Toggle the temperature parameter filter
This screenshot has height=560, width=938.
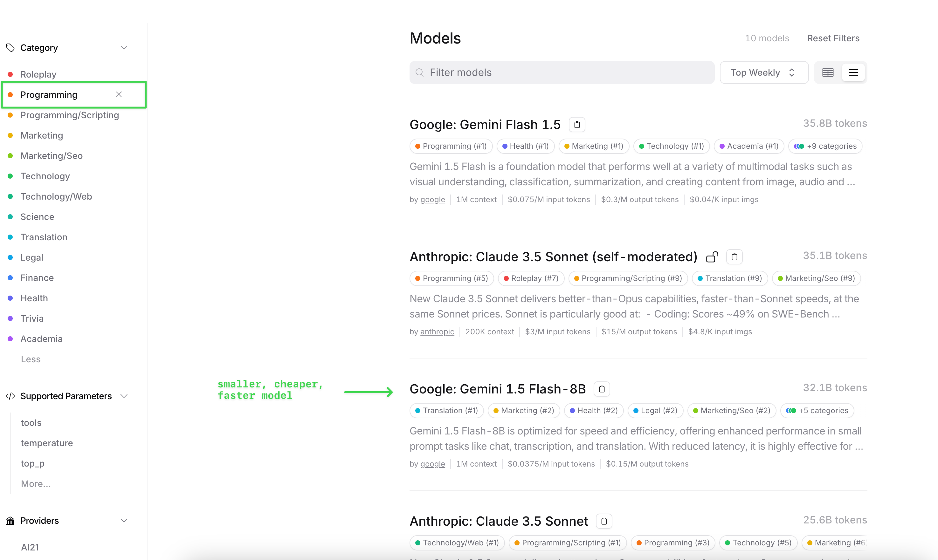coord(47,443)
